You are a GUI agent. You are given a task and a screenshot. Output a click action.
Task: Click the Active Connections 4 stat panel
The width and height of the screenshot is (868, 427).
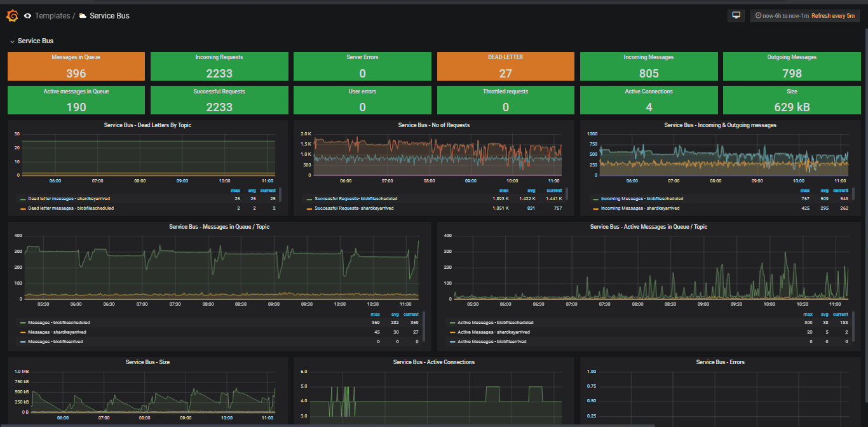tap(649, 100)
